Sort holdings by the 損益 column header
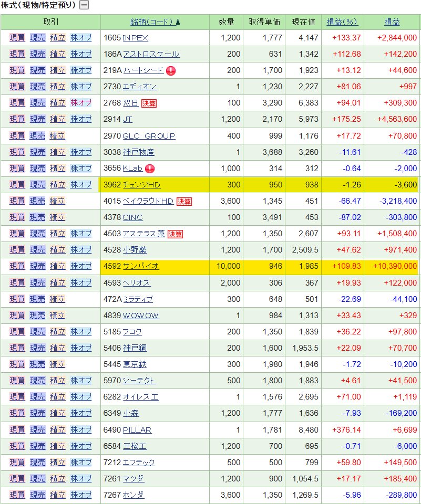 point(392,22)
